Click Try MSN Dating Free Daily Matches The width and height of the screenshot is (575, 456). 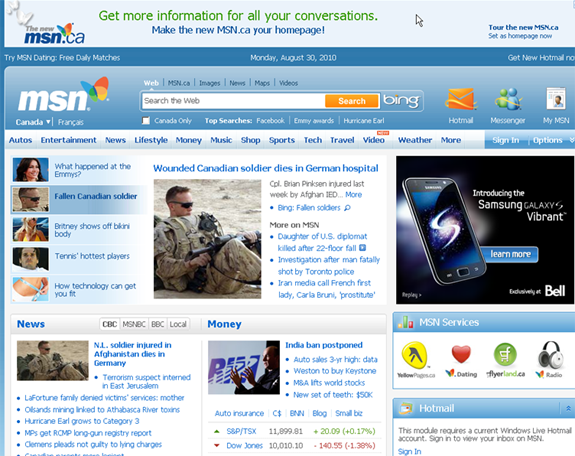(x=62, y=58)
